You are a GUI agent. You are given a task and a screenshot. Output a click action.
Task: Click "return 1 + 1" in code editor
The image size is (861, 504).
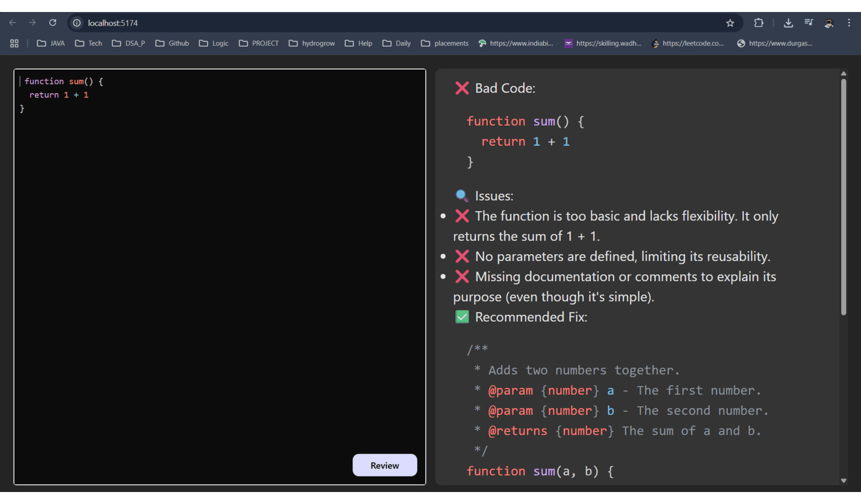[59, 95]
